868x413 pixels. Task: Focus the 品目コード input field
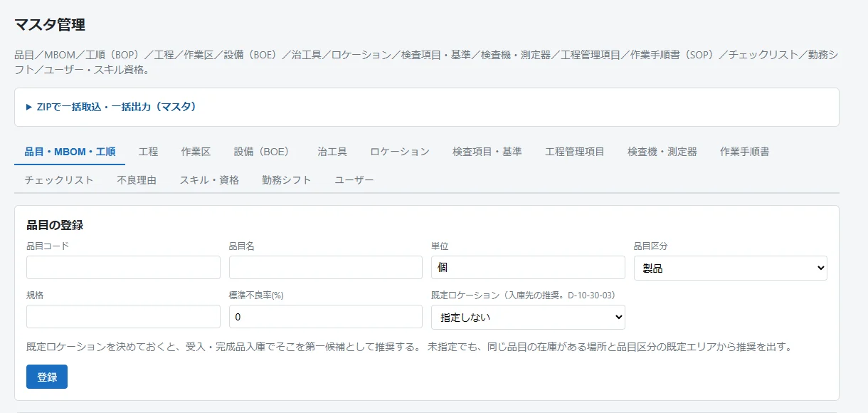123,268
